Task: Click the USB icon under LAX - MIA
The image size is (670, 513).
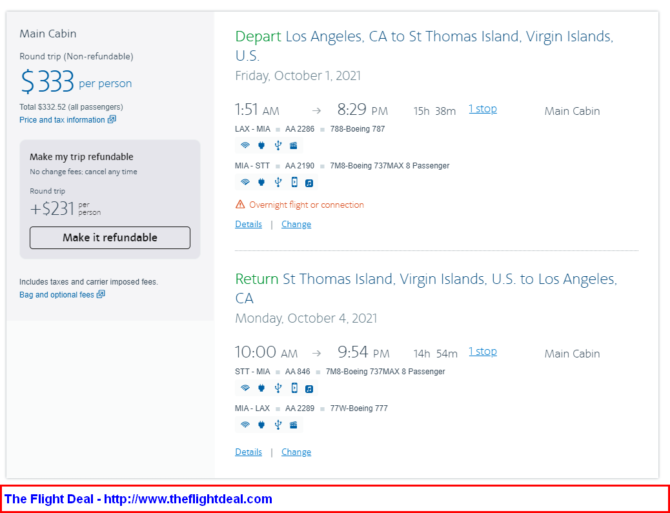Action: point(278,146)
